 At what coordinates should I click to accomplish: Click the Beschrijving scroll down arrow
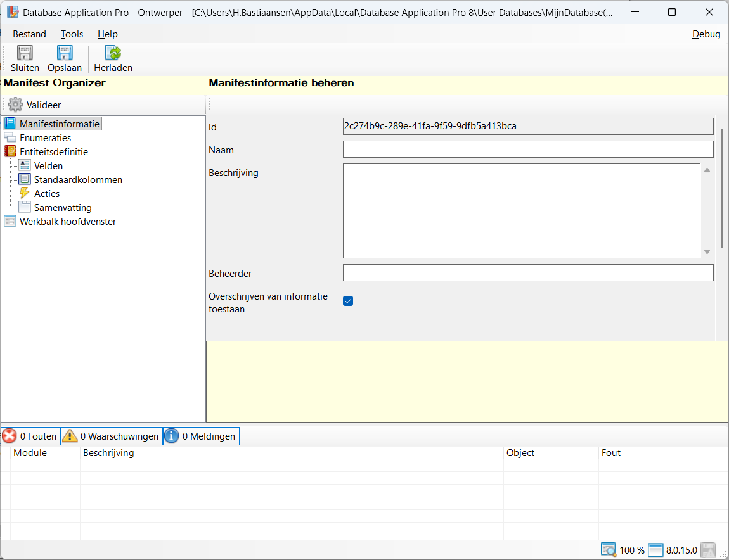[707, 252]
